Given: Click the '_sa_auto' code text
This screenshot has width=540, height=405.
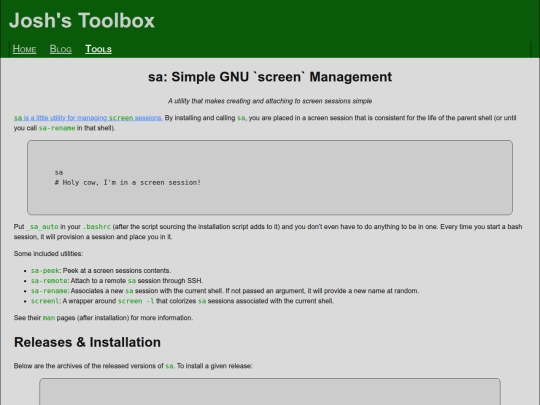Looking at the screenshot, I should click(42, 227).
